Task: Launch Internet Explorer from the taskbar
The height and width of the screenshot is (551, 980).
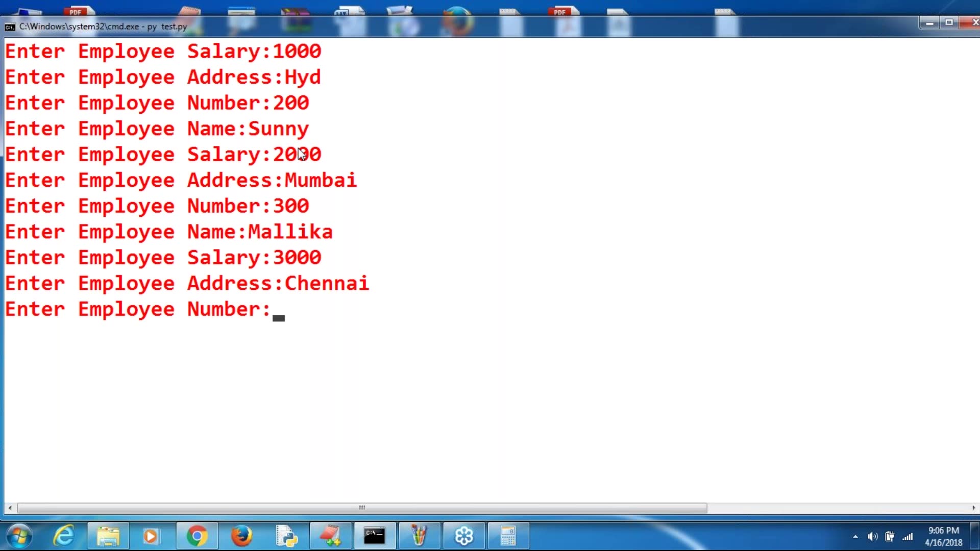Action: (x=64, y=536)
